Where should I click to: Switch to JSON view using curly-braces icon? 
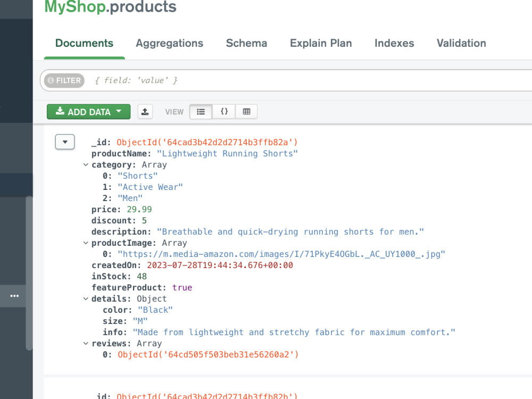click(224, 111)
